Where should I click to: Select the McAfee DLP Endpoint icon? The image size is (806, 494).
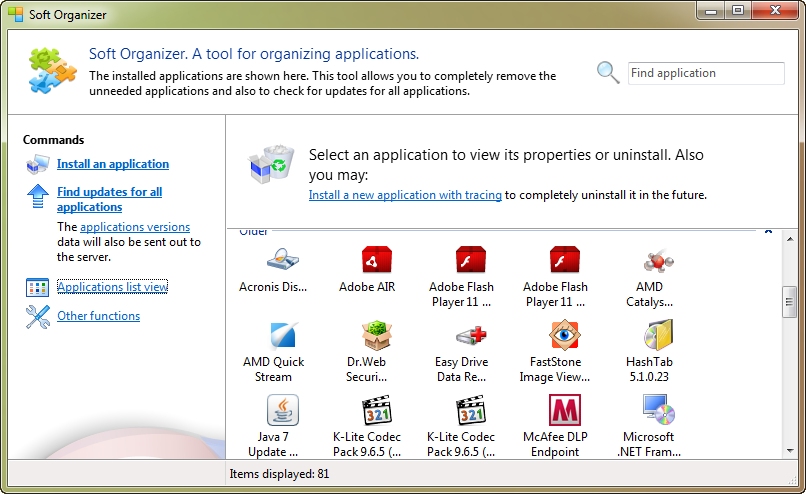click(x=564, y=410)
